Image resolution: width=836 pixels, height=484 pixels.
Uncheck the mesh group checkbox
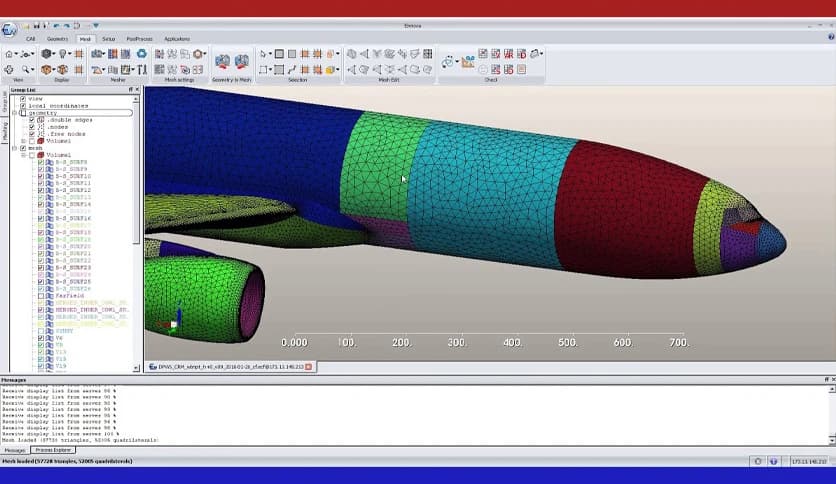pos(23,148)
